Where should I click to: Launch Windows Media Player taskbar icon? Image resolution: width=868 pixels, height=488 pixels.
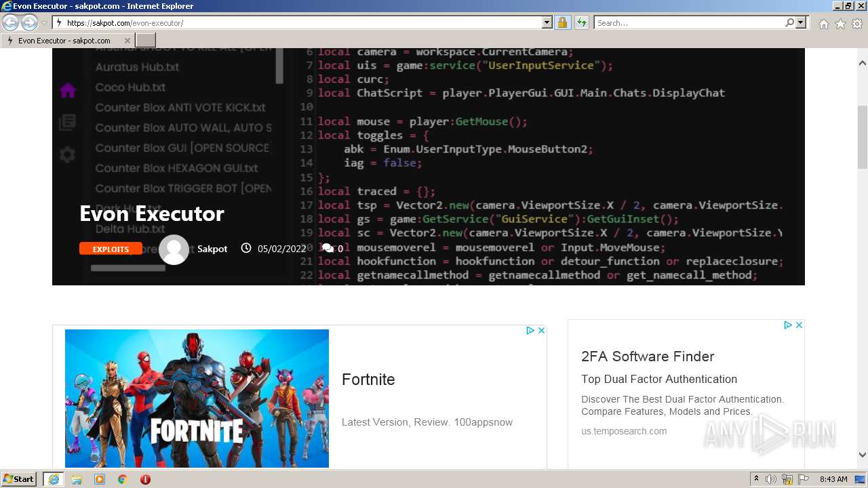click(x=100, y=479)
